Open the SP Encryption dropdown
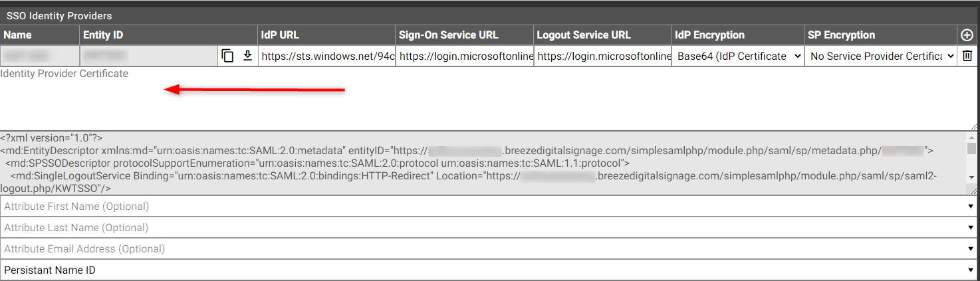This screenshot has width=980, height=281. pos(881,56)
